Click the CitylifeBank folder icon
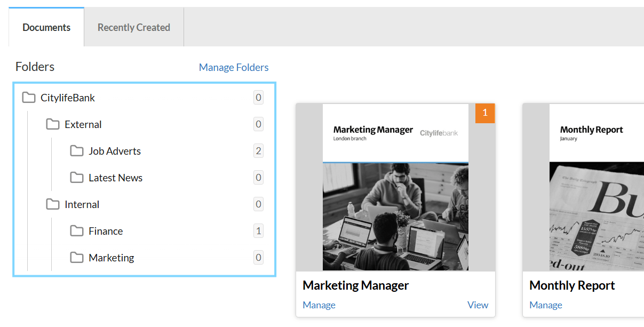Viewport: 644px width, 327px height. (x=29, y=98)
